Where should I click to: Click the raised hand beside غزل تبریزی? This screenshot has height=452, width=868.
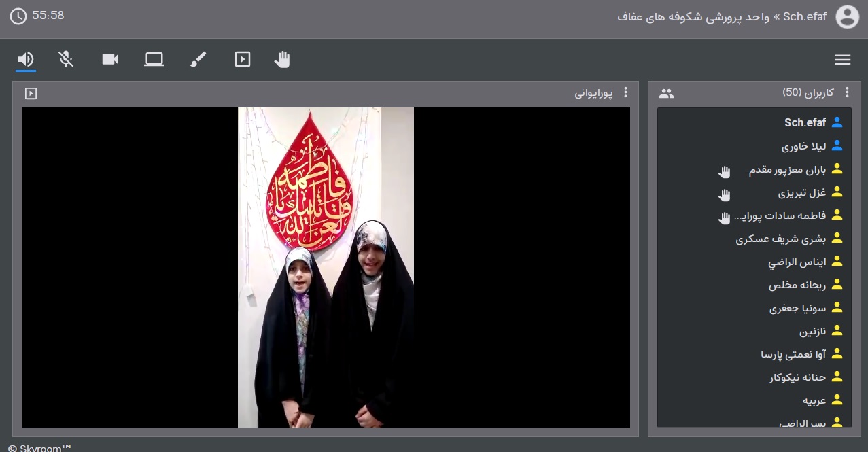(725, 194)
